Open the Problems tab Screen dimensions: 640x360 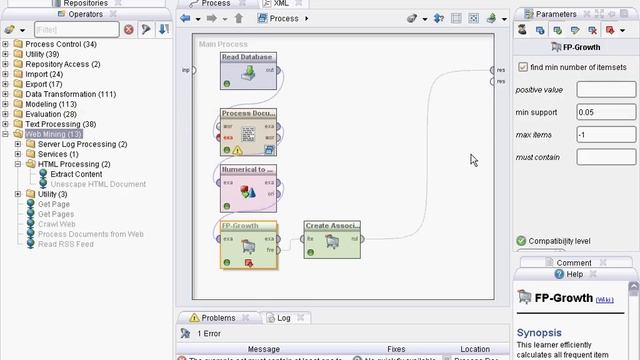[218, 318]
